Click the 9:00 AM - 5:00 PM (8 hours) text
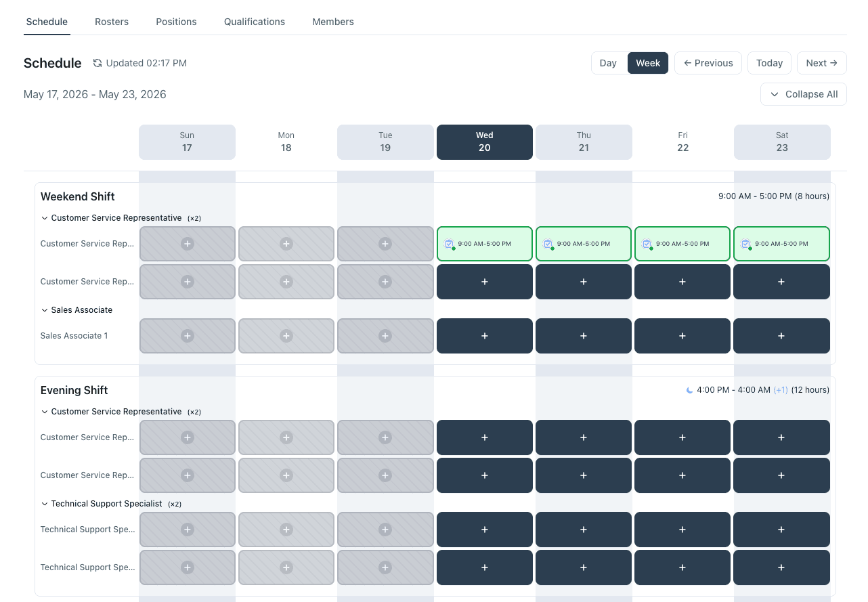The height and width of the screenshot is (602, 868). click(x=774, y=196)
